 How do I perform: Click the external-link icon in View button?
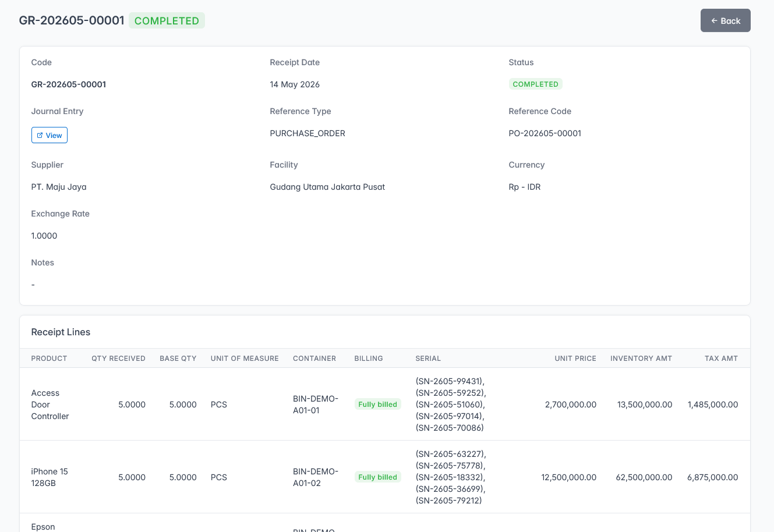(x=40, y=135)
